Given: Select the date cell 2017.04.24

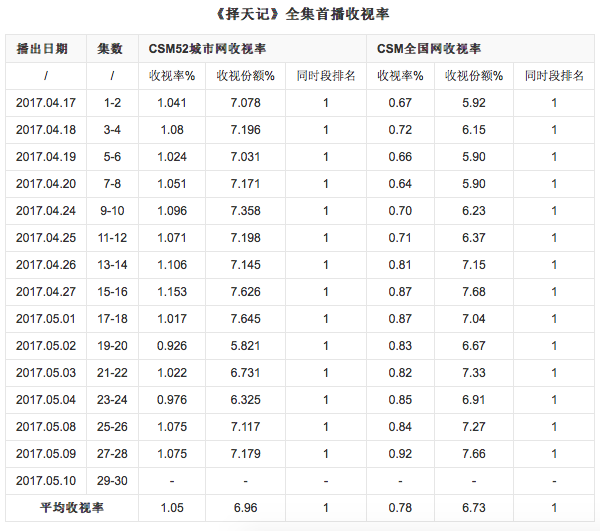Looking at the screenshot, I should [46, 211].
